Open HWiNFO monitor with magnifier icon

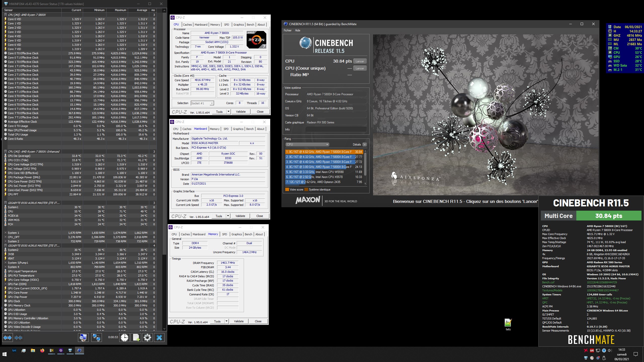click(83, 338)
